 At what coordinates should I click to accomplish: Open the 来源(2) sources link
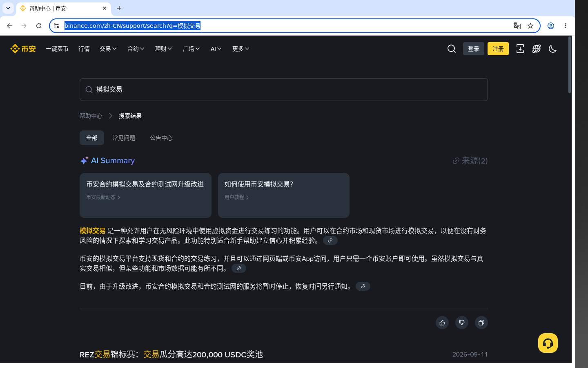click(470, 161)
